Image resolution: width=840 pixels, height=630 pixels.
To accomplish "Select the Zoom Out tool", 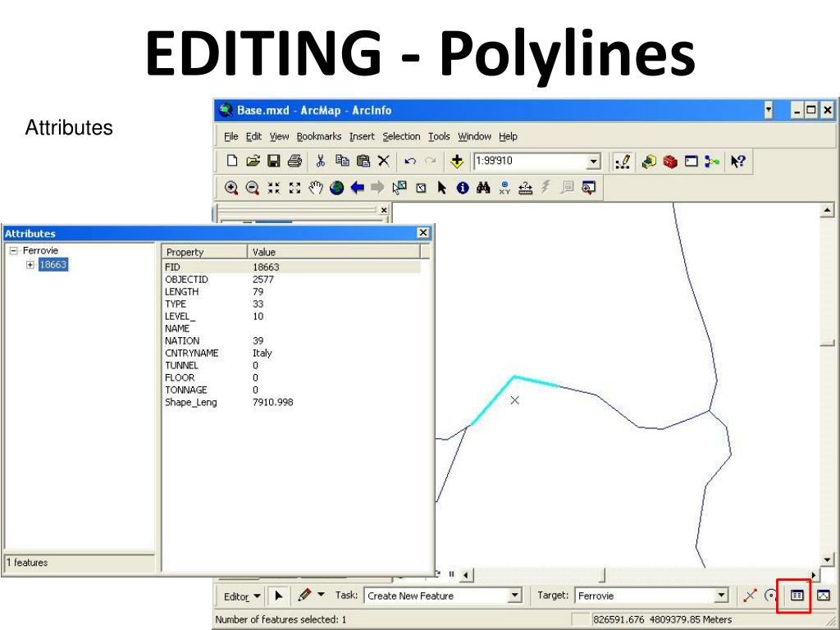I will (253, 188).
